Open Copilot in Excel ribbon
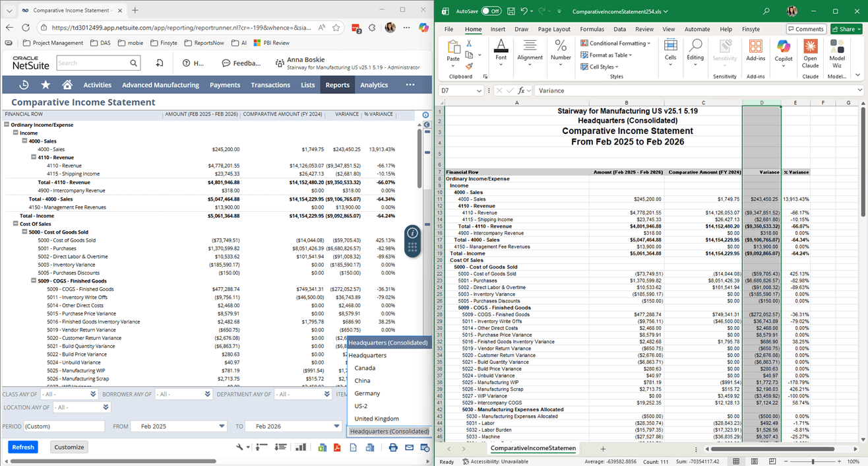 783,51
